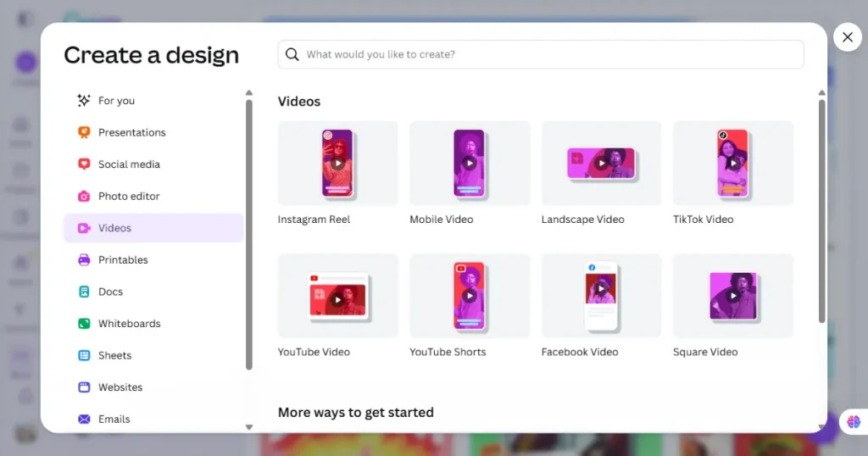
Task: Click the Square Video label
Action: click(x=705, y=352)
